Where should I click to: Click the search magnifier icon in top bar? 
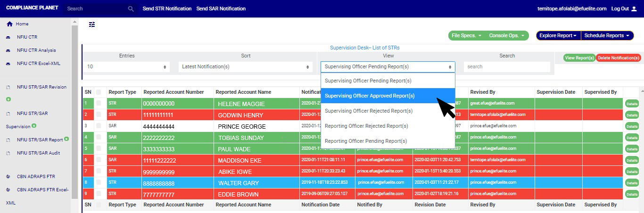131,8
